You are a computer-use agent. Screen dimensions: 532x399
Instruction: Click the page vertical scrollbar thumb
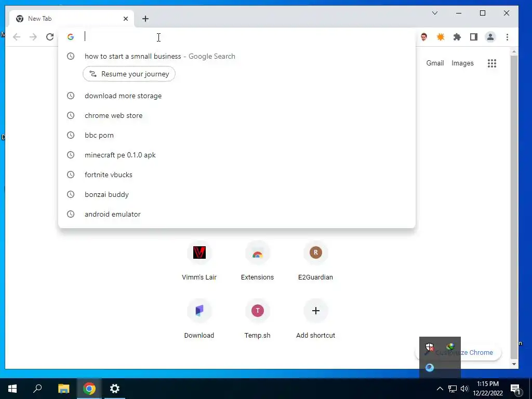pos(514,207)
